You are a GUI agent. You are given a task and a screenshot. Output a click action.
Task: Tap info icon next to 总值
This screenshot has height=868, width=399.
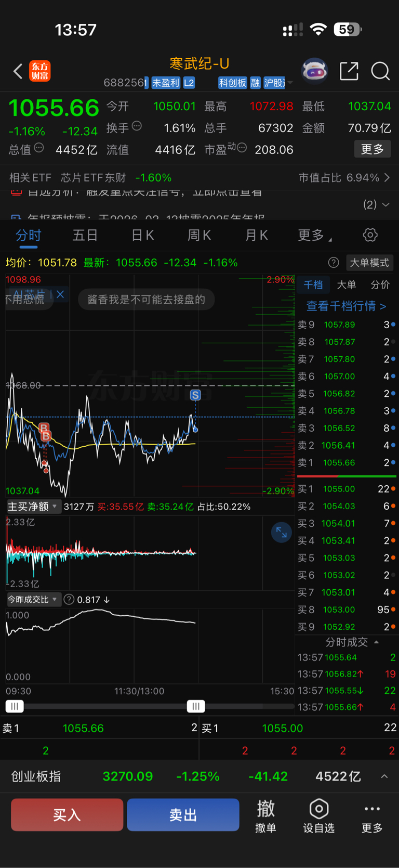coord(39,148)
